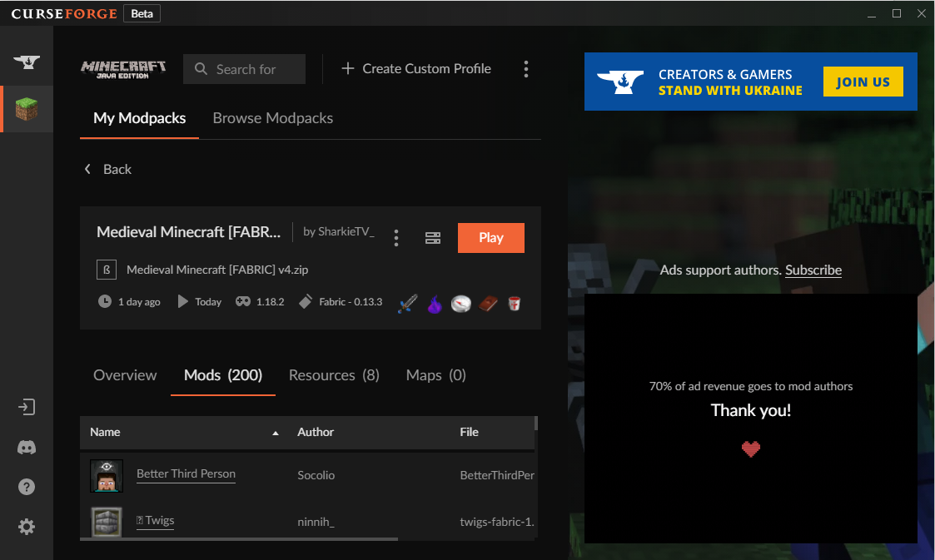
Task: Open the Mods (200) tab
Action: pos(223,375)
